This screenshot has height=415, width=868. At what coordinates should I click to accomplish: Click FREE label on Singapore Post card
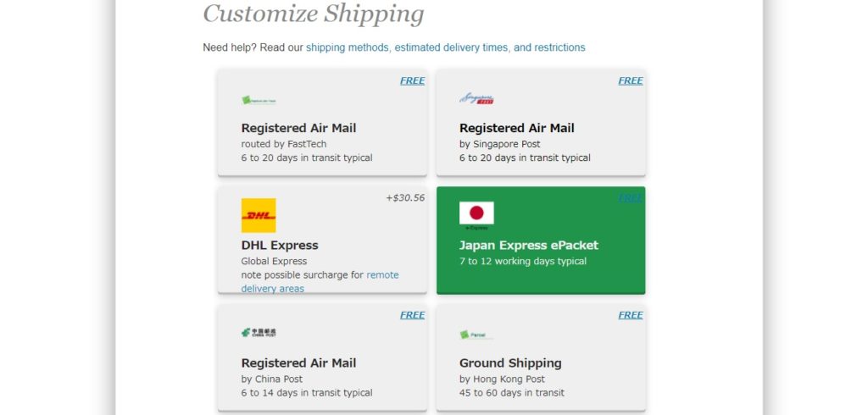coord(631,80)
